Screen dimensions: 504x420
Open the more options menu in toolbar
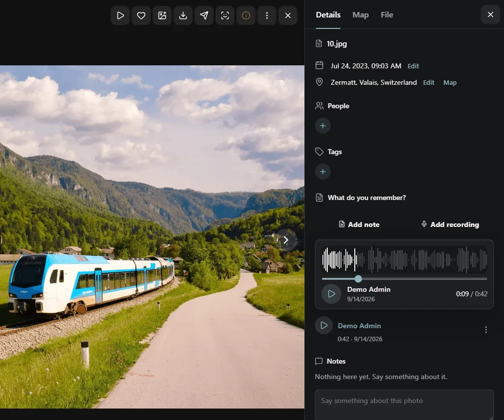coord(267,15)
